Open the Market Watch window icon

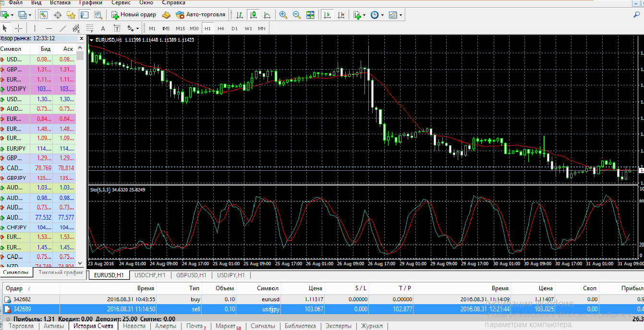point(44,15)
